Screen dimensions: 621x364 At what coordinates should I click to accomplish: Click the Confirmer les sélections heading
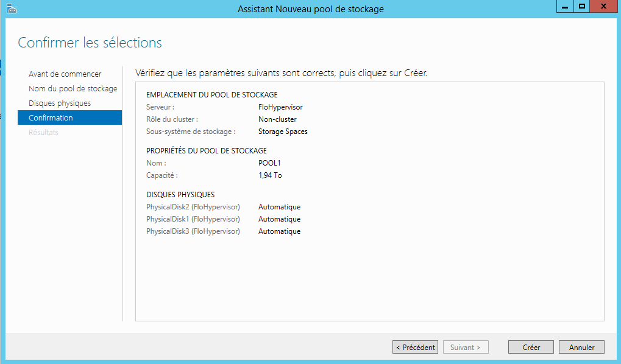pyautogui.click(x=90, y=43)
